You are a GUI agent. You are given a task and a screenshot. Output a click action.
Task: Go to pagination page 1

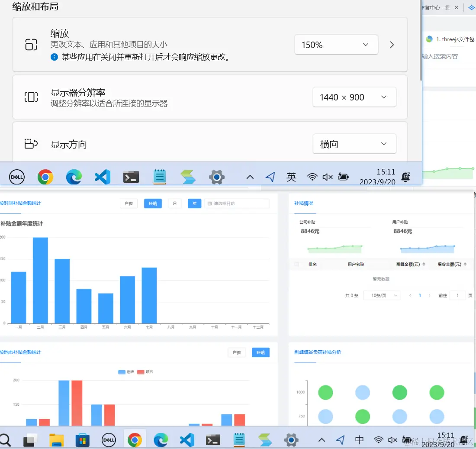point(420,295)
